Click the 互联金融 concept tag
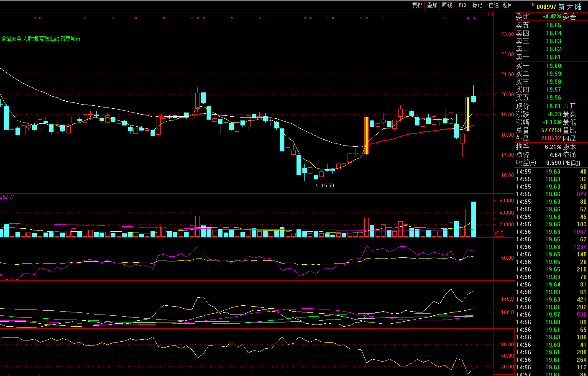This screenshot has height=376, width=588. coord(49,38)
